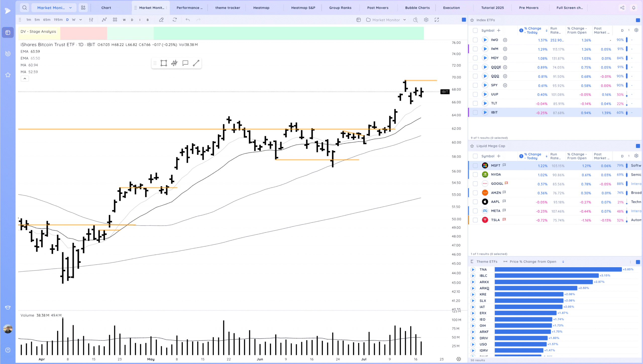Screen dimensions: 643x364
Task: Open the Market Moni... layout dropdown
Action: tap(54, 8)
